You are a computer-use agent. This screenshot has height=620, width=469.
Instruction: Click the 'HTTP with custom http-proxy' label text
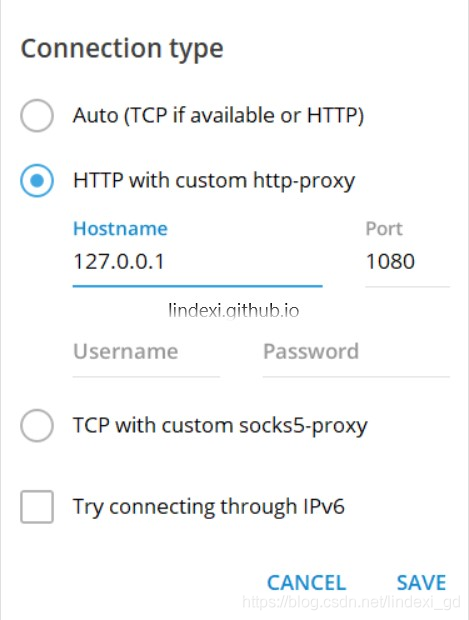[x=214, y=181]
